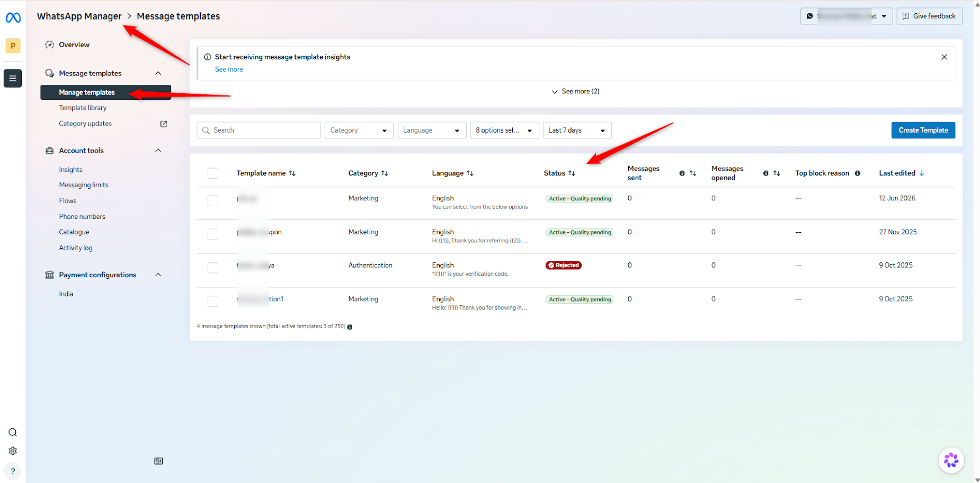Tick the select-all checkbox in table header
Image resolution: width=980 pixels, height=483 pixels.
213,173
